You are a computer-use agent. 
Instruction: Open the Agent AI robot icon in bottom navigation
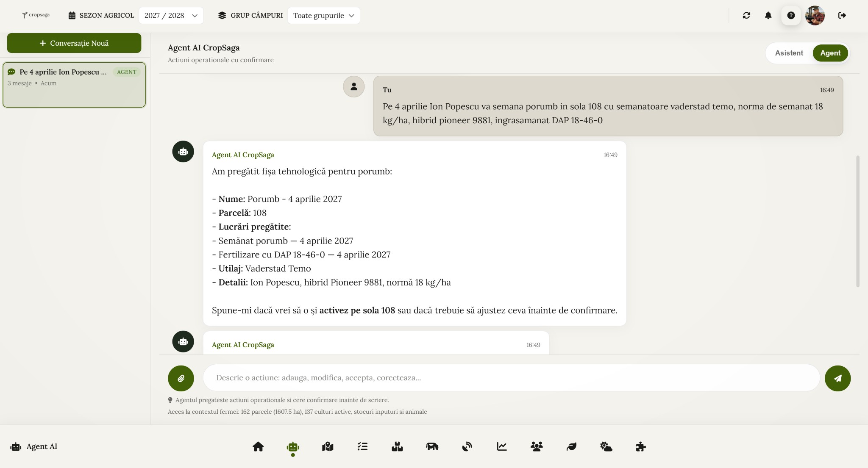tap(293, 446)
